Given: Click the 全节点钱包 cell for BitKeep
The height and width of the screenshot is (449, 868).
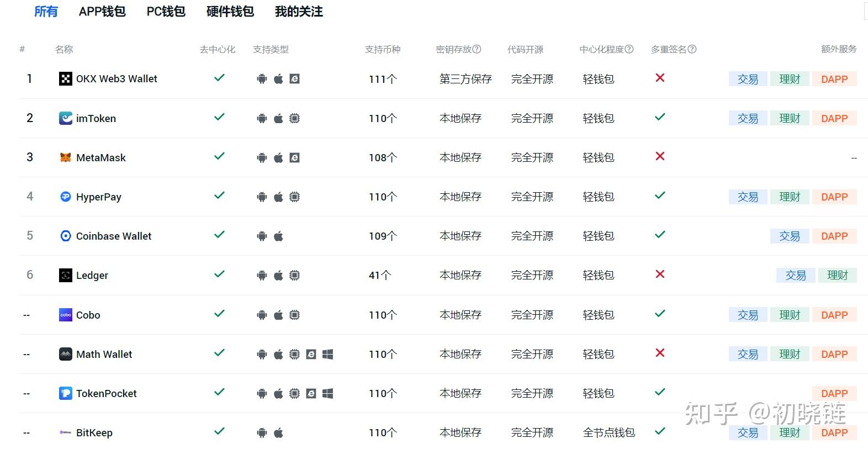Looking at the screenshot, I should click(609, 432).
